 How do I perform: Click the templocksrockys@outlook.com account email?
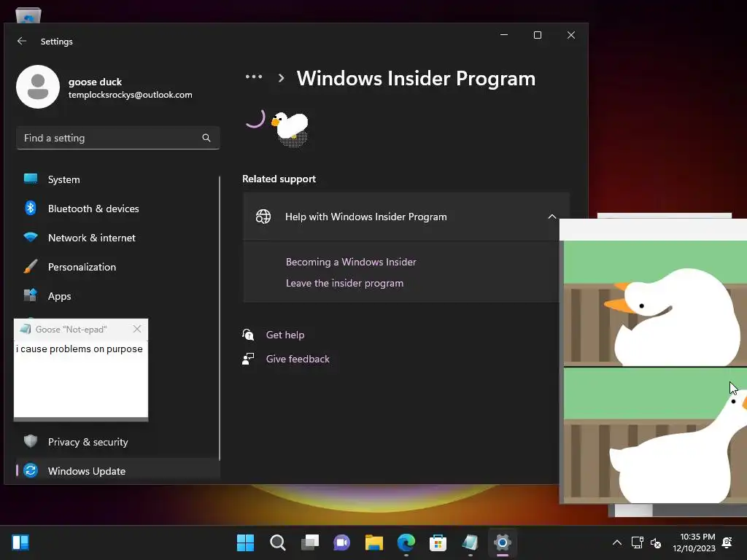(130, 95)
